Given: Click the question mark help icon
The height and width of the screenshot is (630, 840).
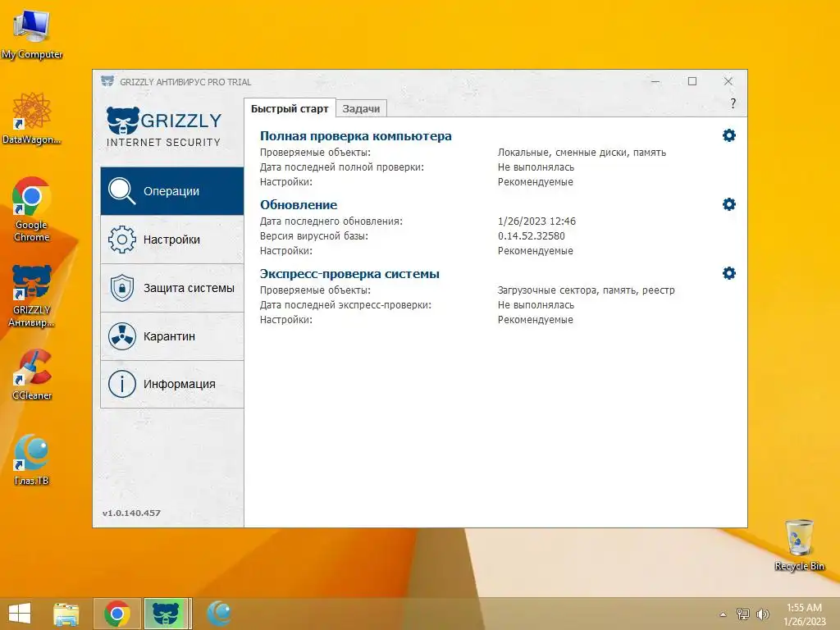Looking at the screenshot, I should click(733, 103).
